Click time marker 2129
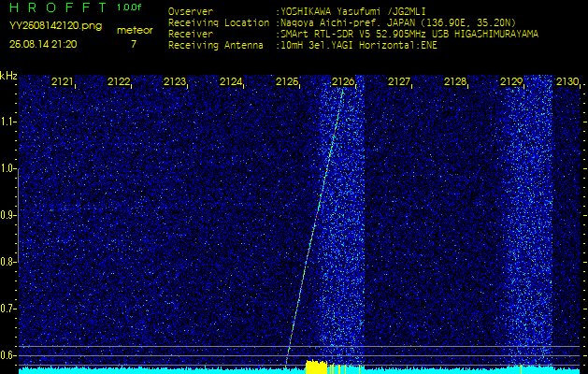Screen dimensions: 588x374 tap(511, 81)
